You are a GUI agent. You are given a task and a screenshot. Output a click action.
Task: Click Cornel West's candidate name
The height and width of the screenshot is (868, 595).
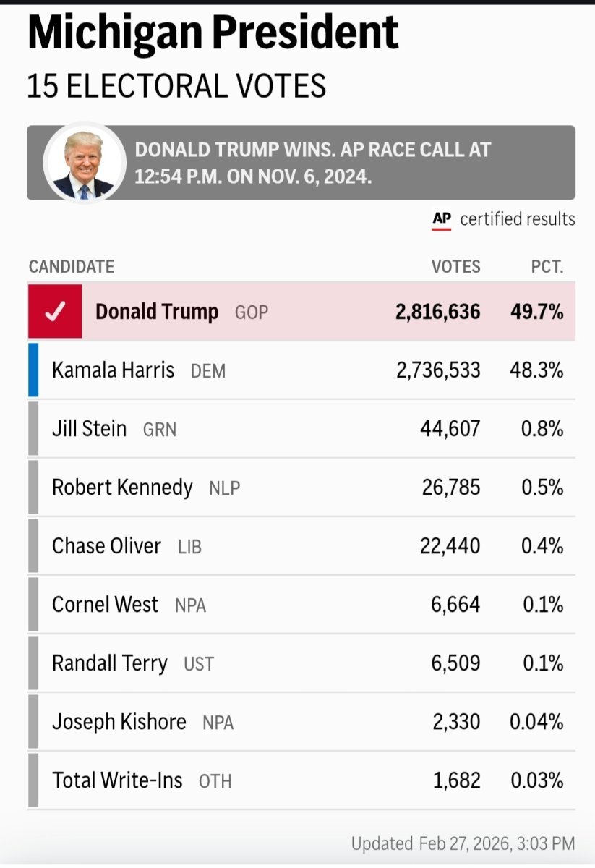[105, 605]
